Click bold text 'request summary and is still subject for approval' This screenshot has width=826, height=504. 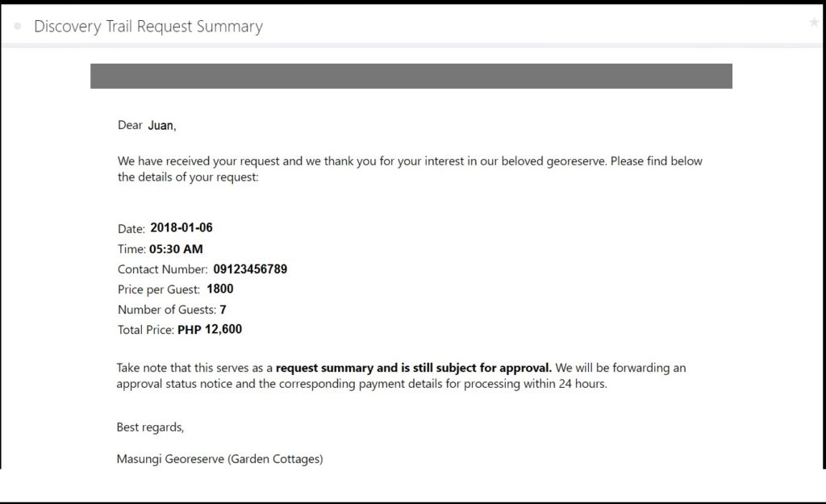pyautogui.click(x=414, y=368)
